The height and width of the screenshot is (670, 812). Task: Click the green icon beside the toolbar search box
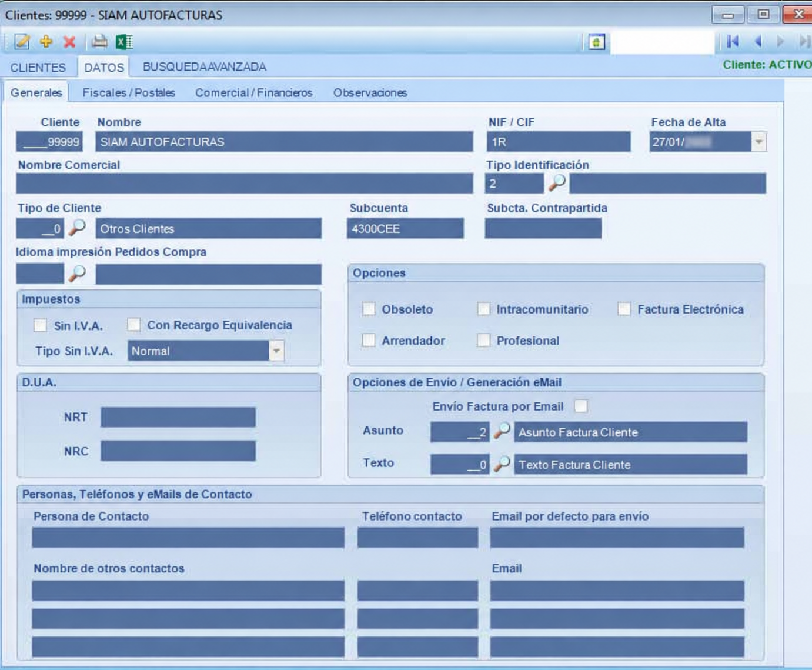click(x=596, y=42)
